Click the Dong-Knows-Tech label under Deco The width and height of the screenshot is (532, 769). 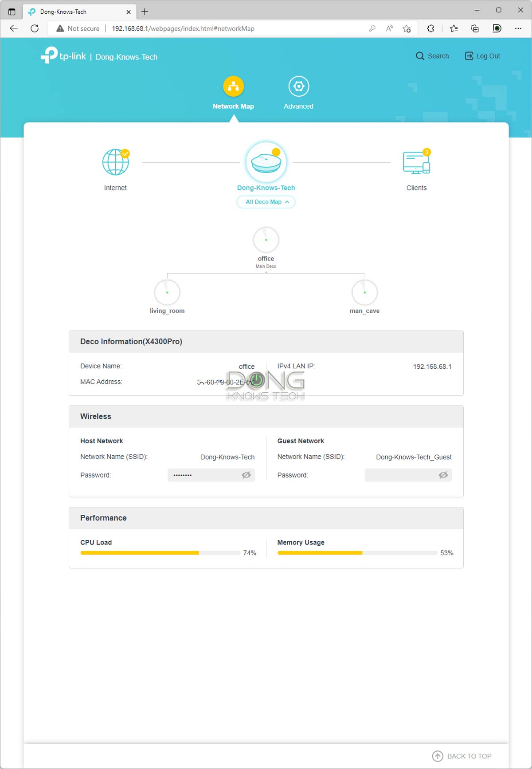[x=266, y=188]
